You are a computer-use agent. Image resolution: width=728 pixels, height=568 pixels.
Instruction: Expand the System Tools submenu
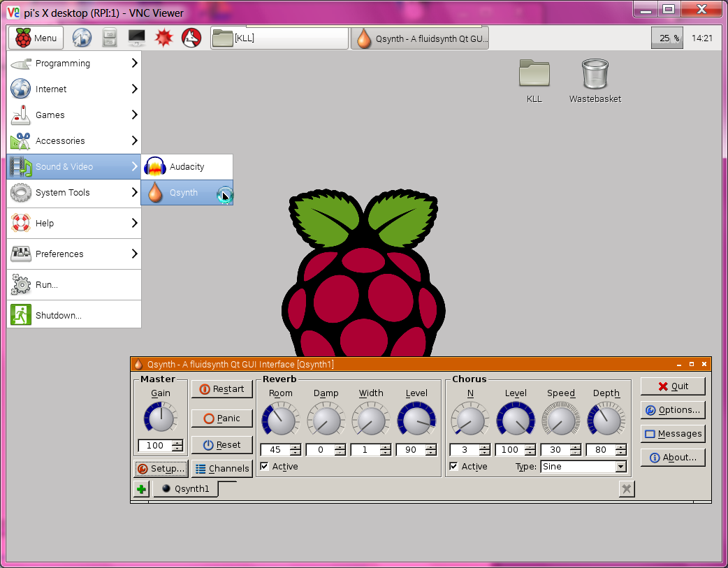point(74,193)
